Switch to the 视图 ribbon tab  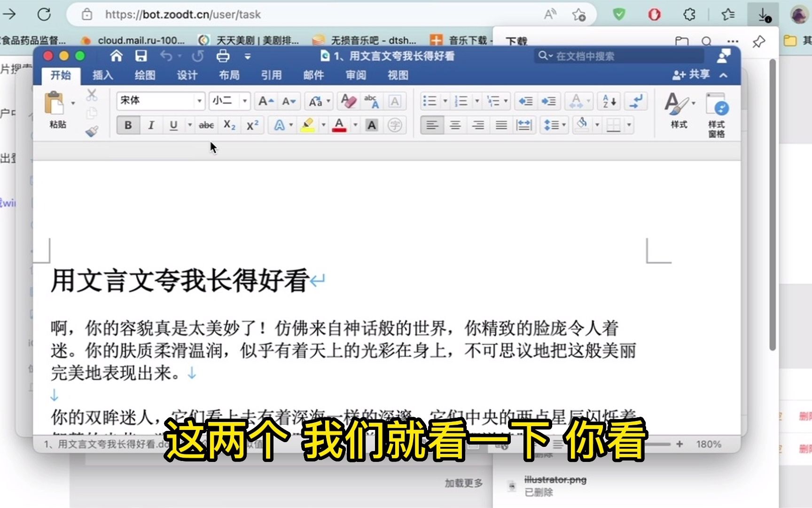tap(397, 75)
